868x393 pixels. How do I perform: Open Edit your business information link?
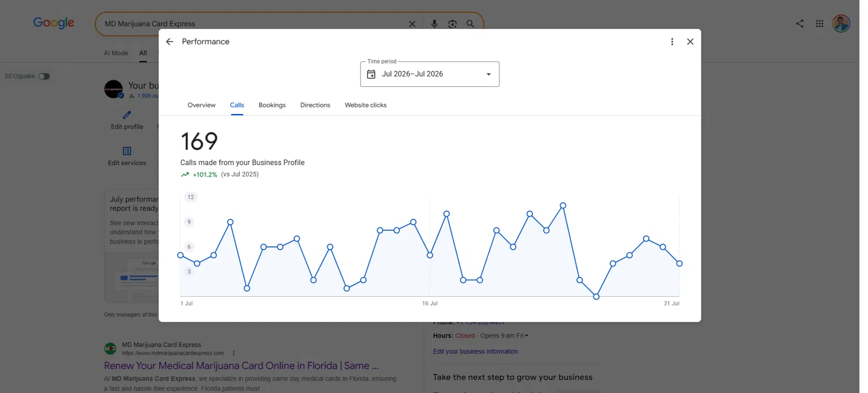(x=476, y=351)
